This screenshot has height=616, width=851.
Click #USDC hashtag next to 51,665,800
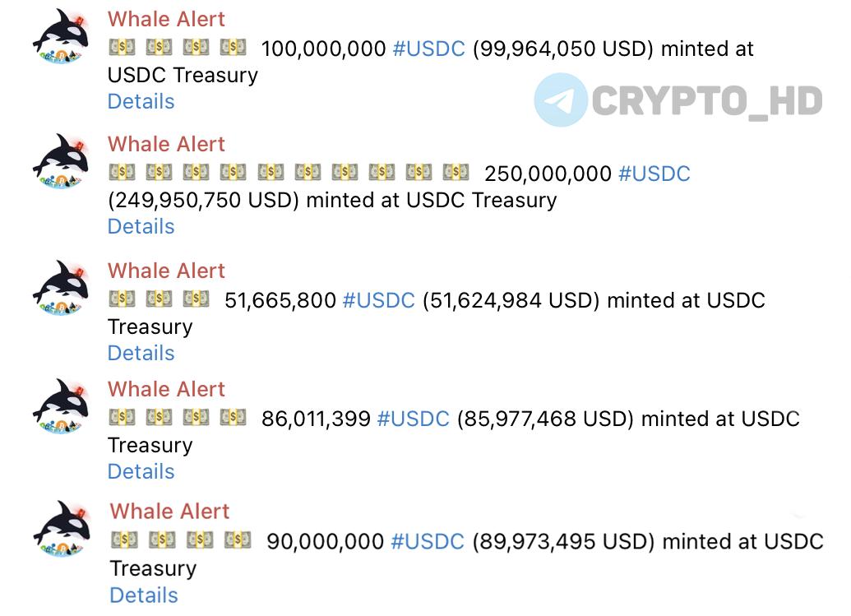coord(379,300)
